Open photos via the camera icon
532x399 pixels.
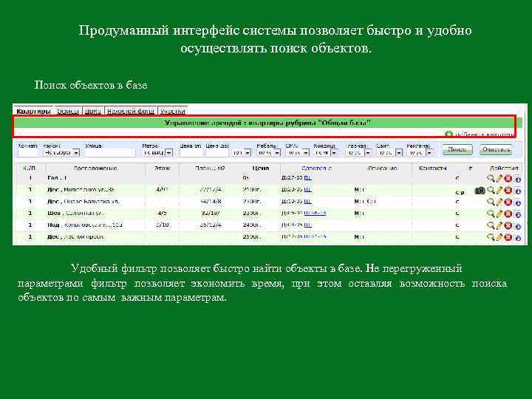tap(480, 191)
